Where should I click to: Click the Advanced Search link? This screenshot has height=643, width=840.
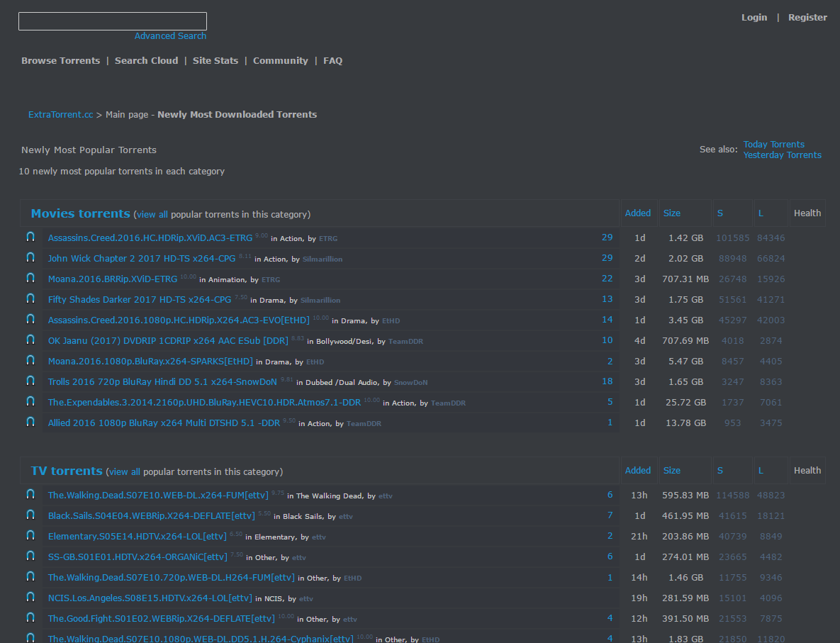coord(170,36)
